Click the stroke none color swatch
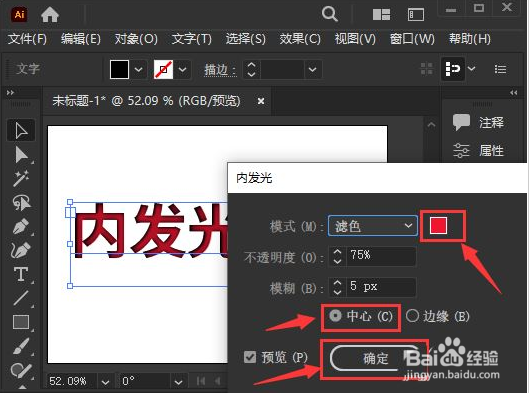The width and height of the screenshot is (529, 393). click(x=163, y=69)
